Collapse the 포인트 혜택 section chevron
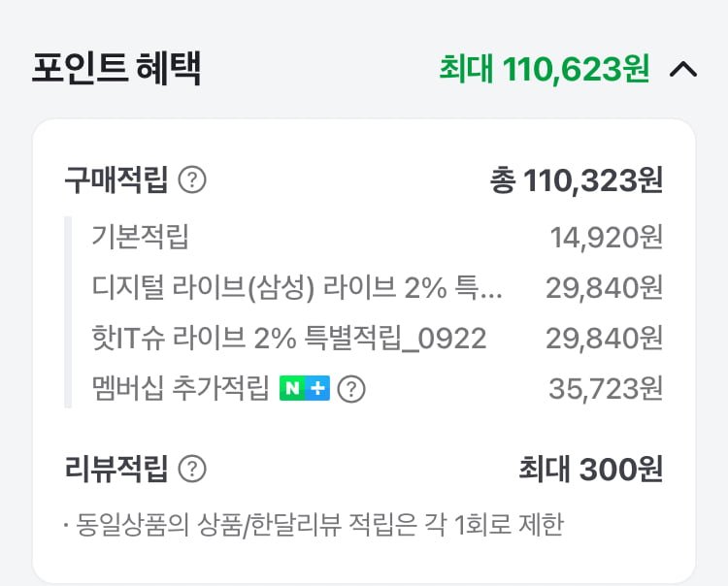728x586 pixels. pos(683,70)
